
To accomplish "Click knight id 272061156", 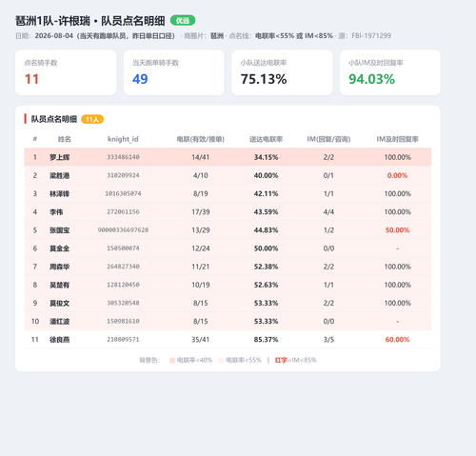I will [123, 212].
